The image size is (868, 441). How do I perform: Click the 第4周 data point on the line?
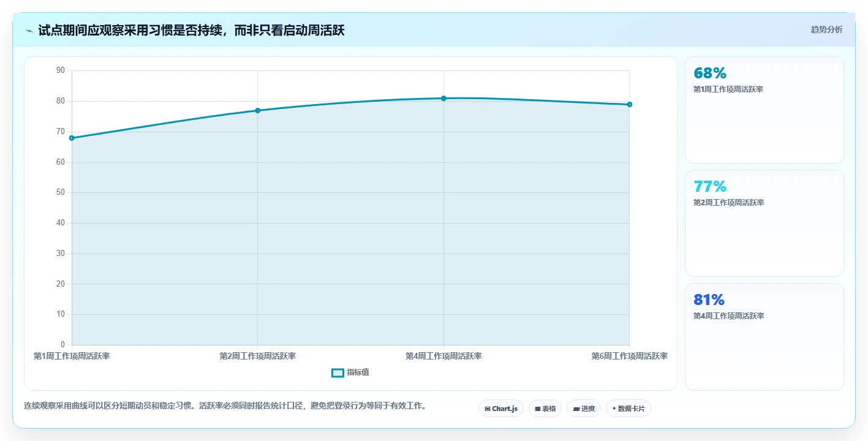[x=443, y=98]
